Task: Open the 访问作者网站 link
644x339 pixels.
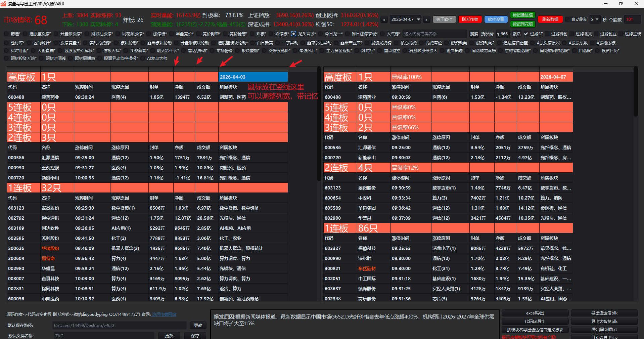Action: pos(164,314)
